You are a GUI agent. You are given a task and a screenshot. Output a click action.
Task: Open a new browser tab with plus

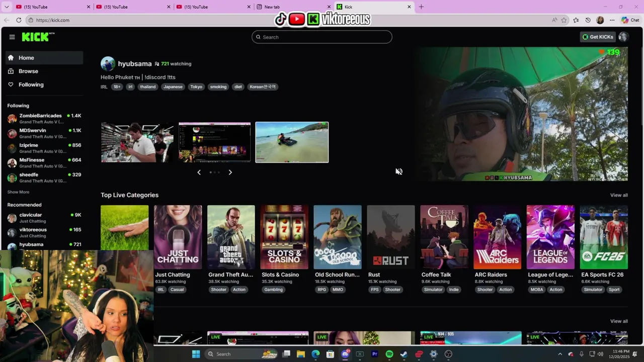(421, 7)
